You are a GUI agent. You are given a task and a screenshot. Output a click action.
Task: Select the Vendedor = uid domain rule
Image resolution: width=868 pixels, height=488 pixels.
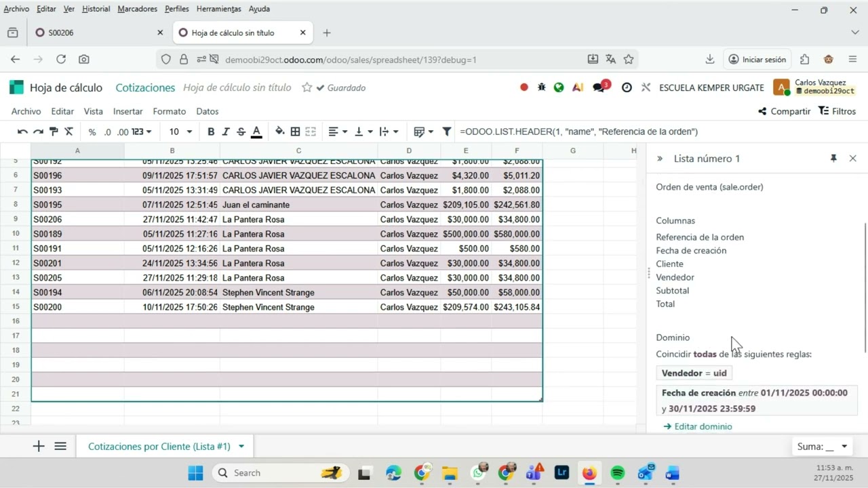pos(694,373)
